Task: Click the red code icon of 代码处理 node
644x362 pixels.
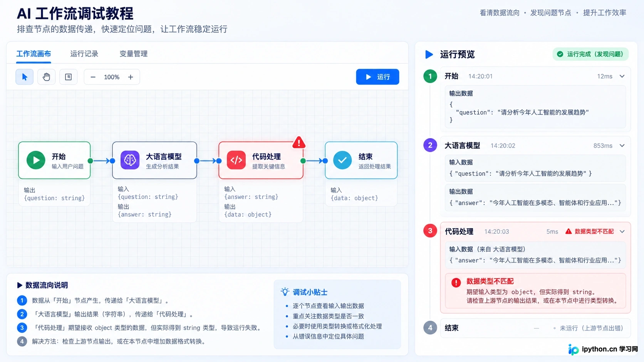Action: [236, 160]
